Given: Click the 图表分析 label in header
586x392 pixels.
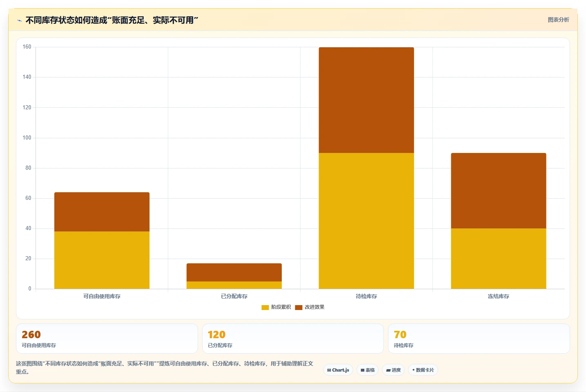Looking at the screenshot, I should 558,20.
